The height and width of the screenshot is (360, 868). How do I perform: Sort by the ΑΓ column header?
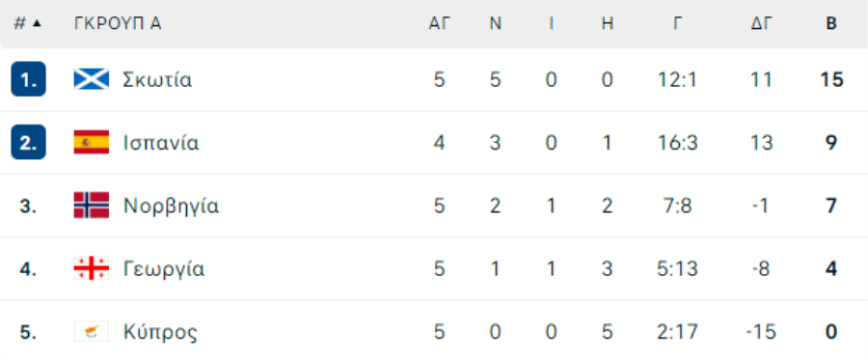pos(440,23)
